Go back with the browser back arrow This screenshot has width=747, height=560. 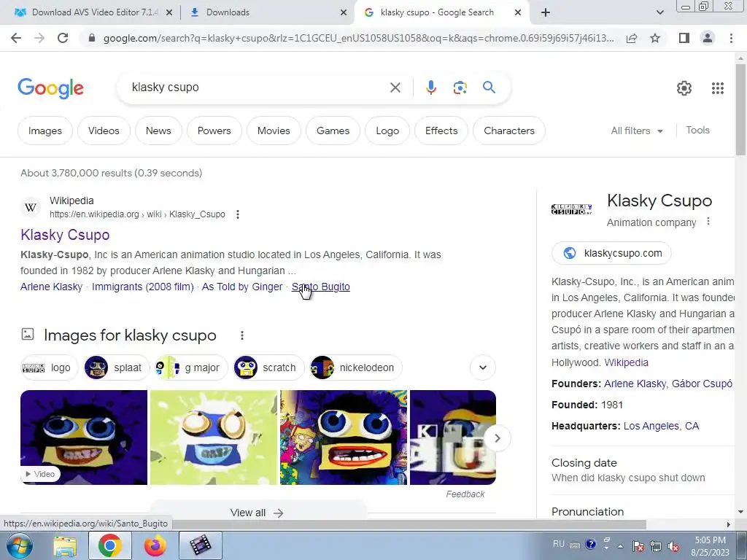[x=16, y=38]
